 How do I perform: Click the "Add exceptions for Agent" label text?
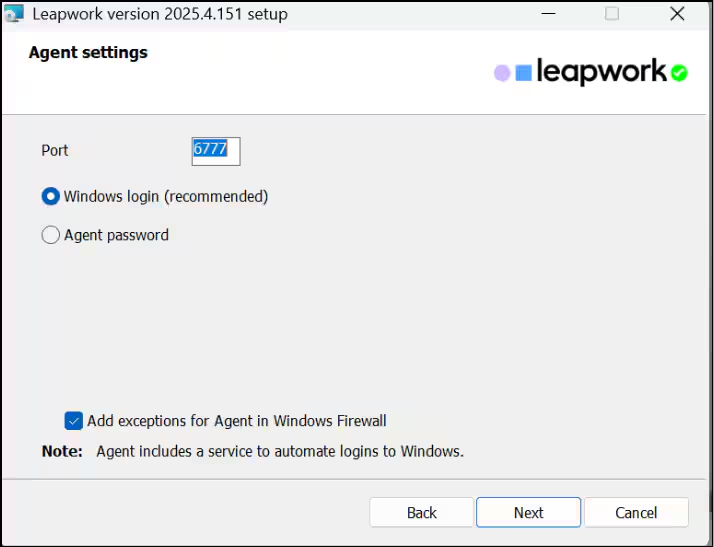[x=236, y=421]
